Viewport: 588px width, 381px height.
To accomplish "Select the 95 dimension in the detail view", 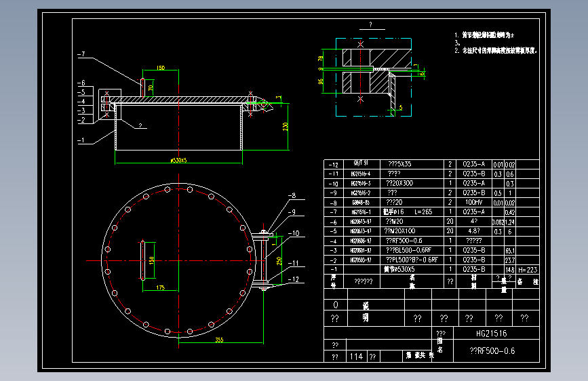I will pos(321,81).
